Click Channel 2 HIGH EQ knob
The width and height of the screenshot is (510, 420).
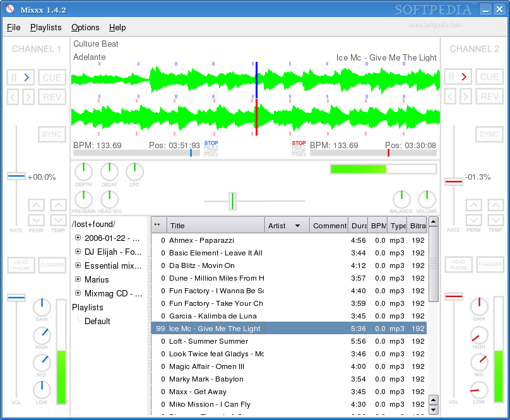(479, 335)
